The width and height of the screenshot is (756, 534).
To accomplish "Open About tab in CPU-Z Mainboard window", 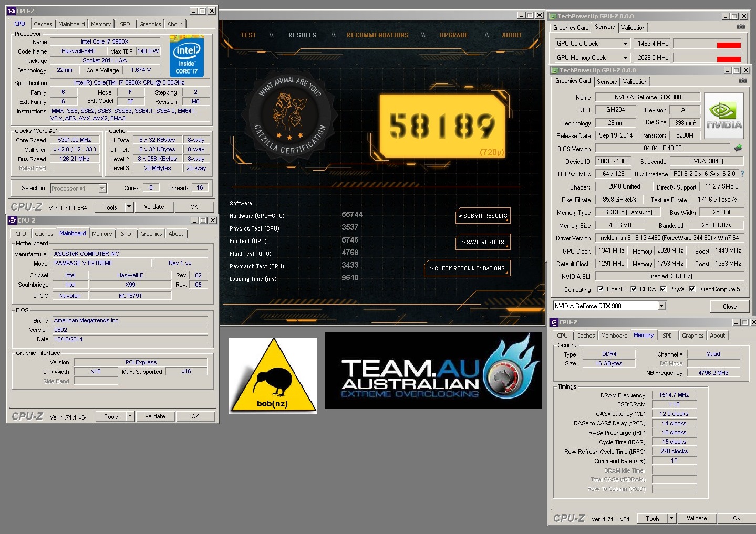I will point(176,234).
